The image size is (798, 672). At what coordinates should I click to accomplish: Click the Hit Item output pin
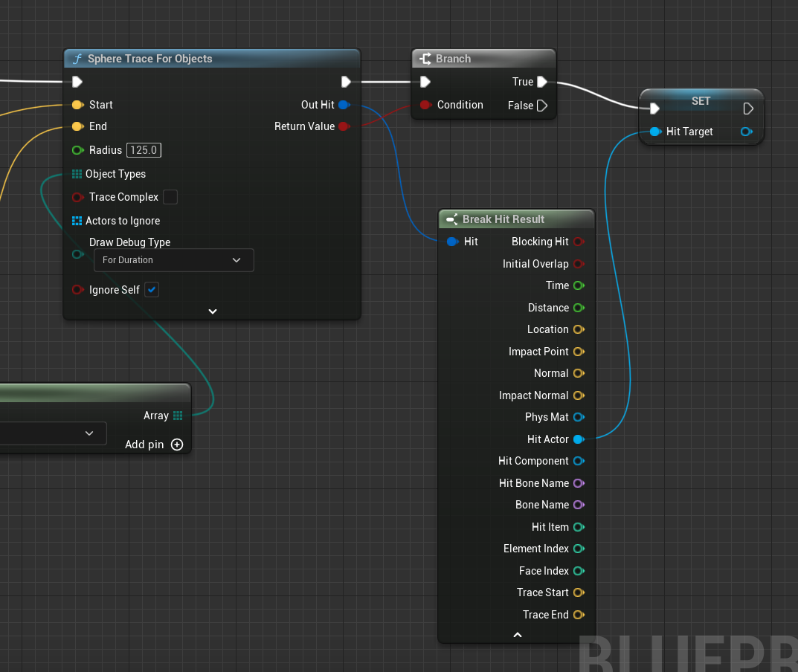click(579, 527)
